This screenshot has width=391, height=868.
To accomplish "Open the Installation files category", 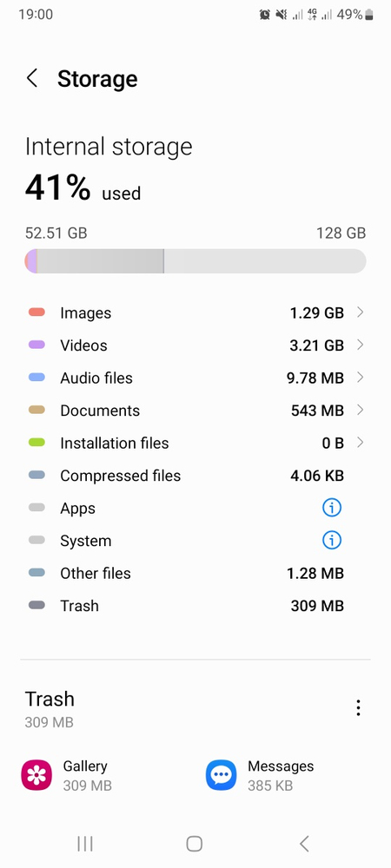I will click(x=195, y=443).
